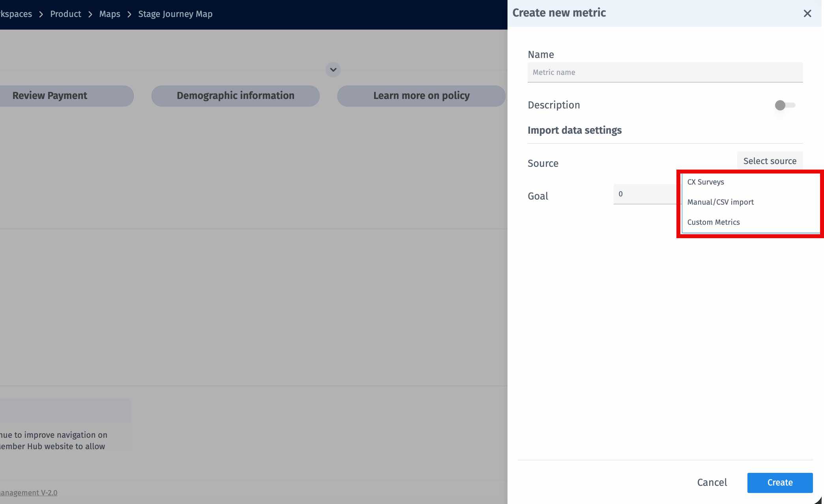Enable the Description toggle

tap(785, 105)
